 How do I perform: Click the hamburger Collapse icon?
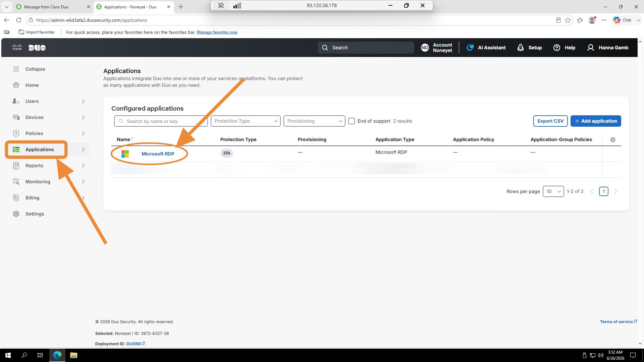tap(16, 69)
